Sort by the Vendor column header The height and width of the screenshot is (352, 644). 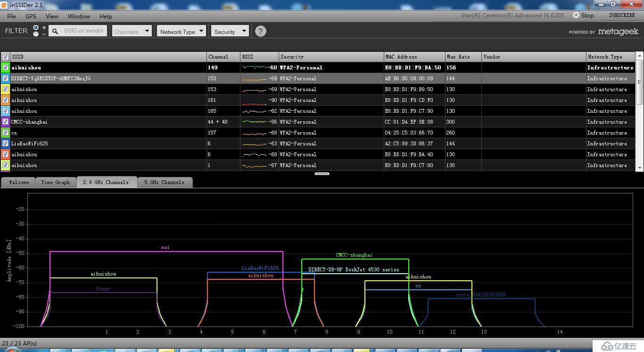click(534, 57)
